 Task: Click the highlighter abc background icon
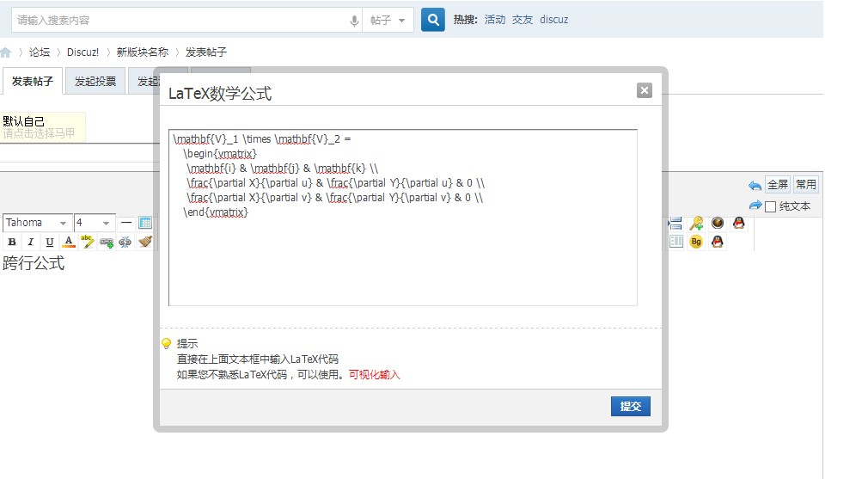click(x=88, y=243)
